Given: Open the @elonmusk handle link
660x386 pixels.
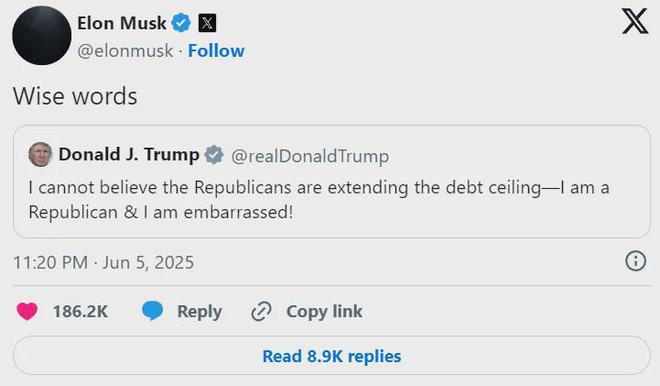Looking at the screenshot, I should pyautogui.click(x=125, y=51).
